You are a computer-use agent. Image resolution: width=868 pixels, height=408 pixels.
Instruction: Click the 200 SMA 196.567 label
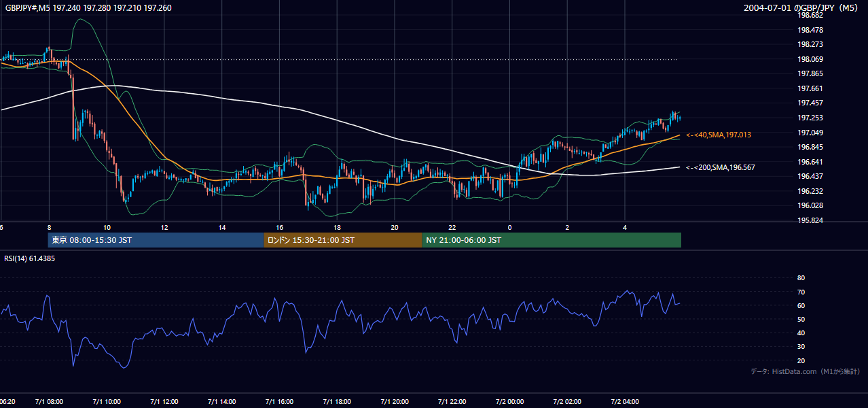pos(721,167)
